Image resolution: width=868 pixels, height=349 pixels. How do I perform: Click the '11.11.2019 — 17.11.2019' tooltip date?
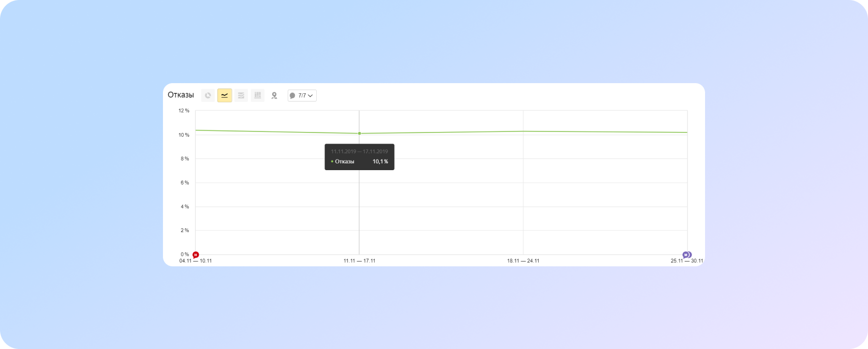point(359,151)
